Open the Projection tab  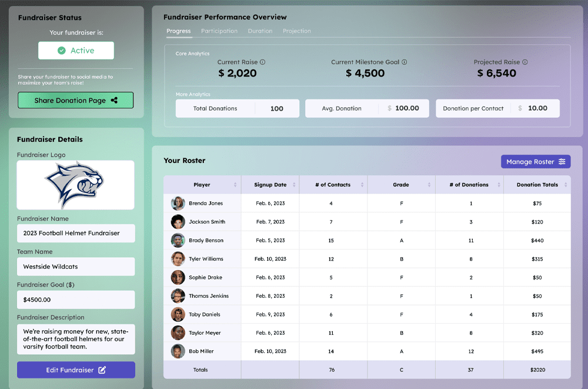(x=297, y=31)
